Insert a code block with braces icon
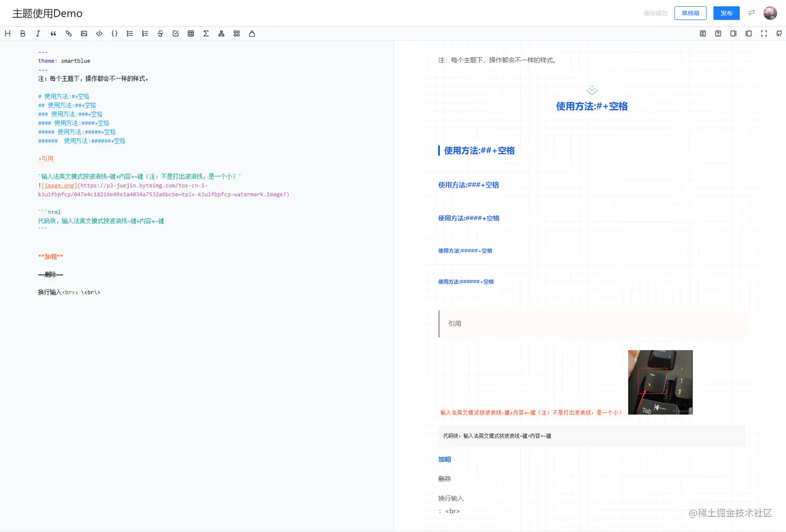 [114, 33]
